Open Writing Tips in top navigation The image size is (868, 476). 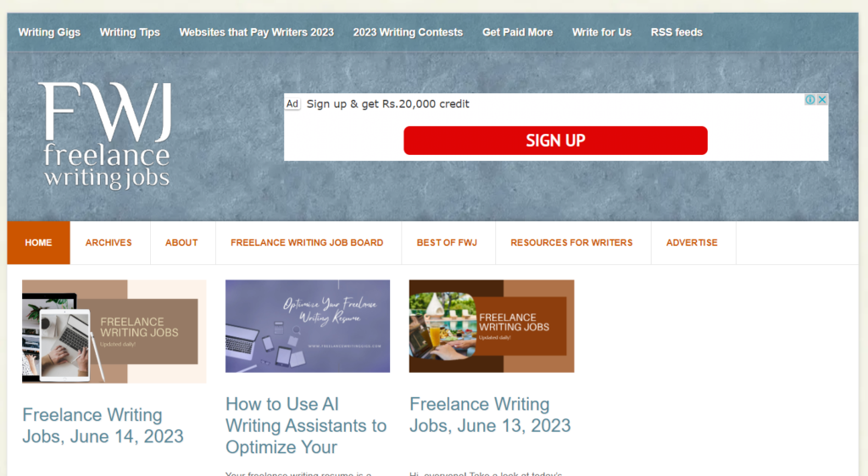(x=130, y=32)
